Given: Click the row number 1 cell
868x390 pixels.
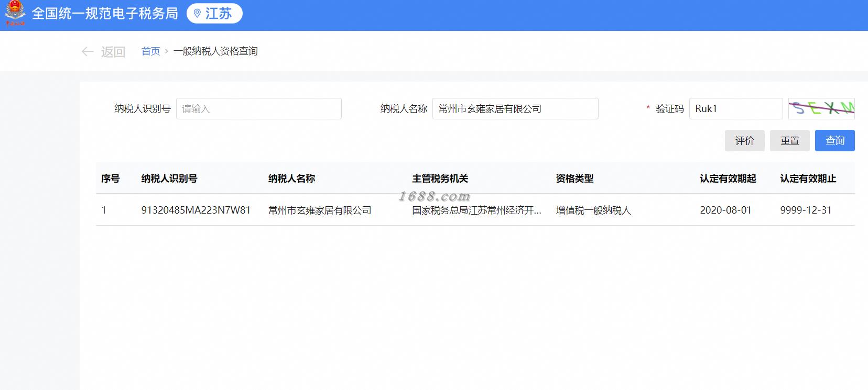Looking at the screenshot, I should click(104, 210).
